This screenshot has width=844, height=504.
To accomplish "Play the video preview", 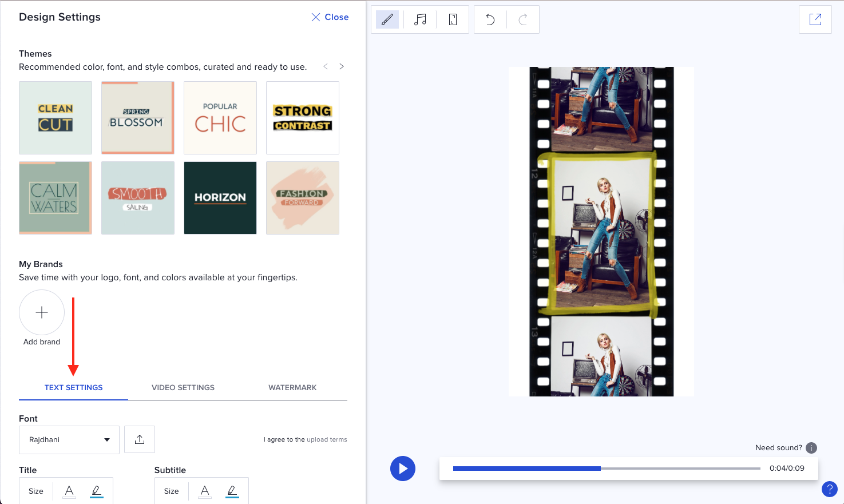I will click(x=403, y=469).
